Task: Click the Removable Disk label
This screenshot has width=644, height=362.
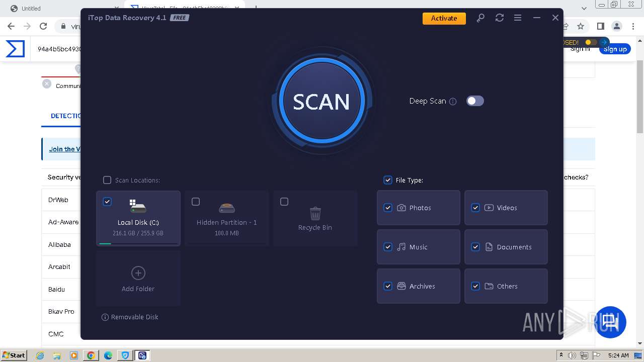Action: tap(135, 317)
